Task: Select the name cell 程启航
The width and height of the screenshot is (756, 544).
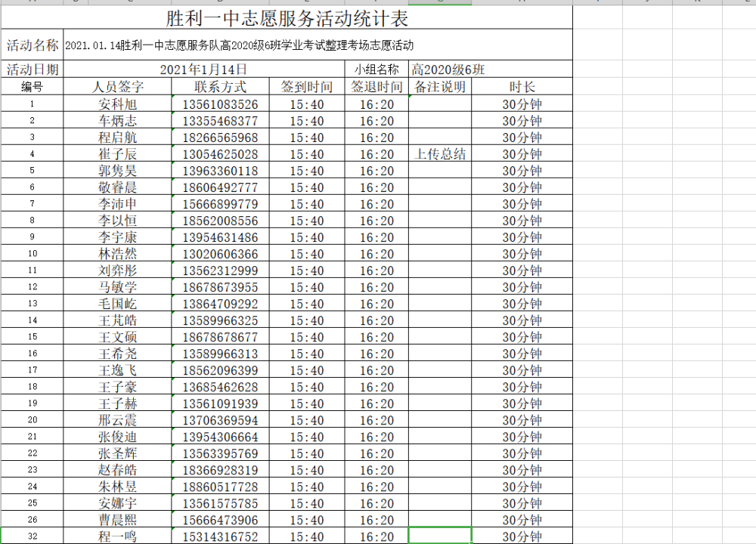Action: (x=118, y=137)
